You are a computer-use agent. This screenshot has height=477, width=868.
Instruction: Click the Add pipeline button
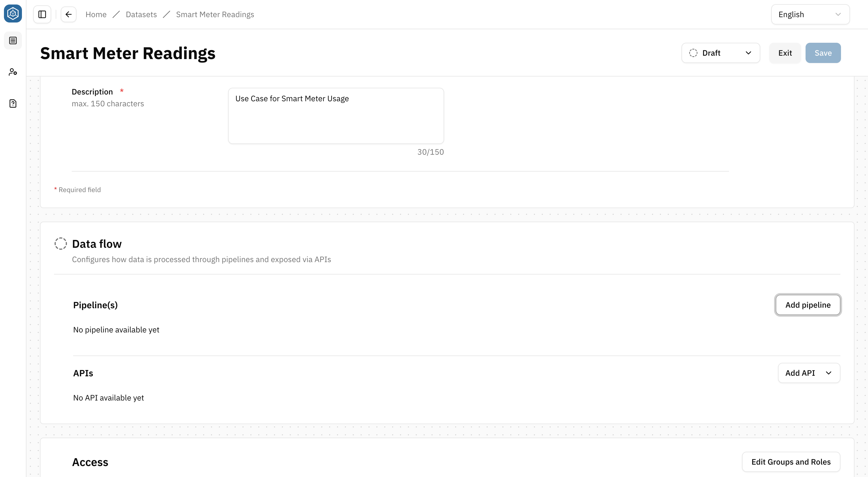pos(808,305)
